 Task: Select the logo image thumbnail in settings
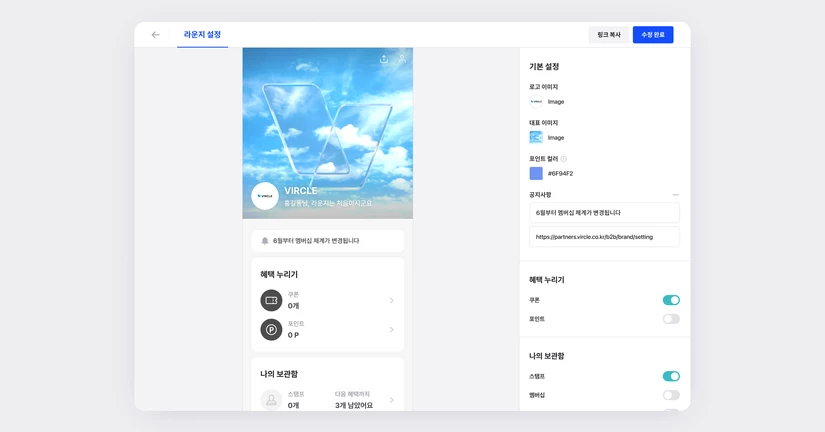pos(536,102)
